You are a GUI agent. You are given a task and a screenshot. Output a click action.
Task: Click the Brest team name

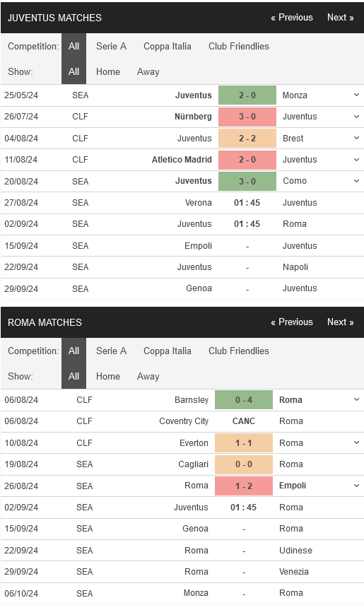coord(293,138)
